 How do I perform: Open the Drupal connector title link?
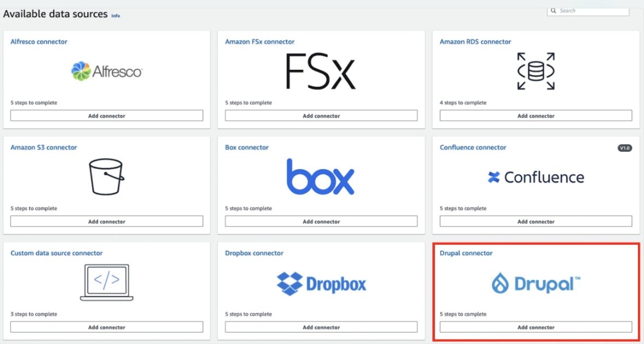466,253
